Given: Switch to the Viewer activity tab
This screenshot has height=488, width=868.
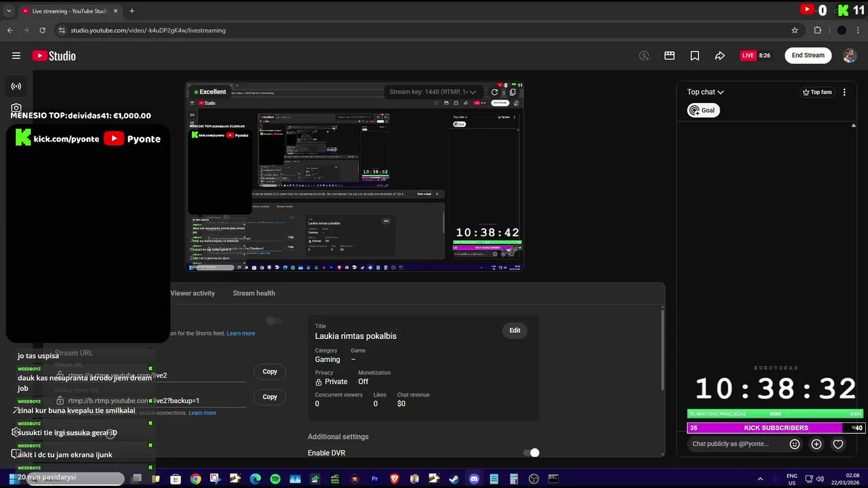Looking at the screenshot, I should [193, 293].
